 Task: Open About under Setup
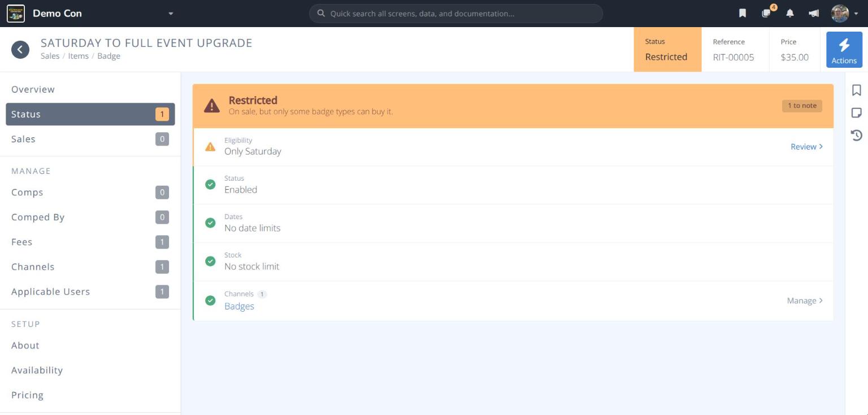point(90,346)
